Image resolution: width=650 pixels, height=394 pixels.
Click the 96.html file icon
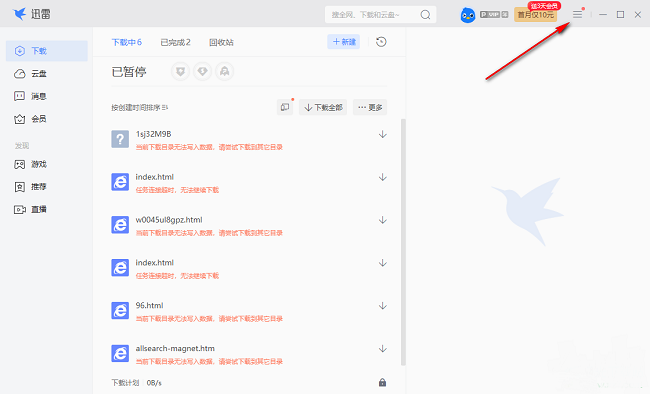click(120, 311)
